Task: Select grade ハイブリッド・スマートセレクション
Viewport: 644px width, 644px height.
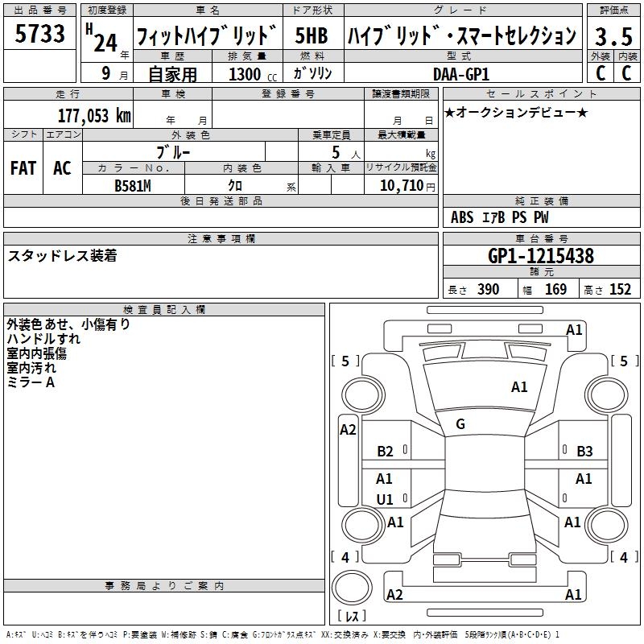Action: [462, 35]
